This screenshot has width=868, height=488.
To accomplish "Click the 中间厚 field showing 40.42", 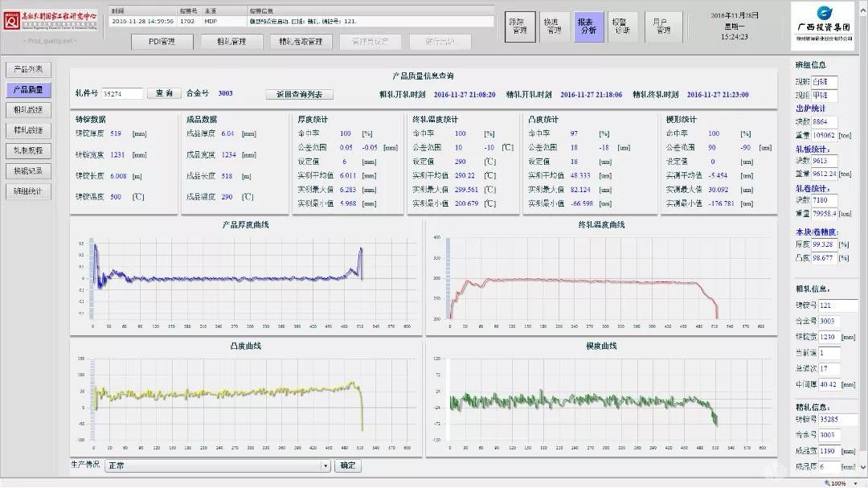I will point(829,384).
